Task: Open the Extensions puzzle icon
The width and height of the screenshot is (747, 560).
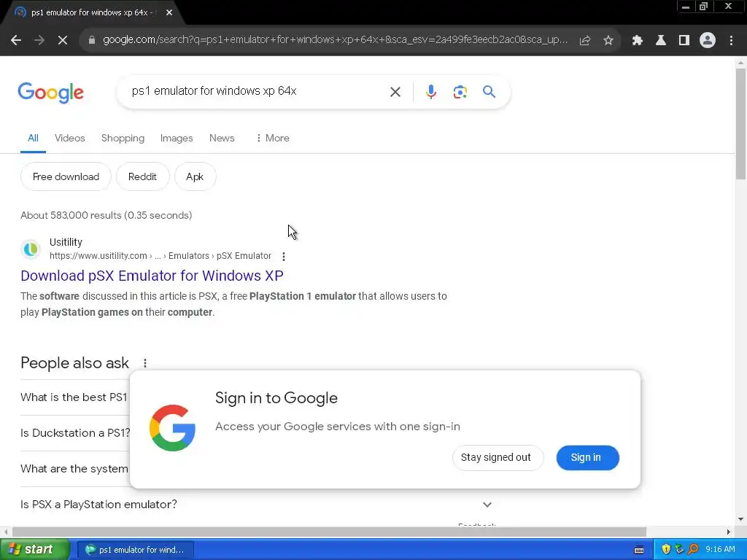Action: [637, 41]
